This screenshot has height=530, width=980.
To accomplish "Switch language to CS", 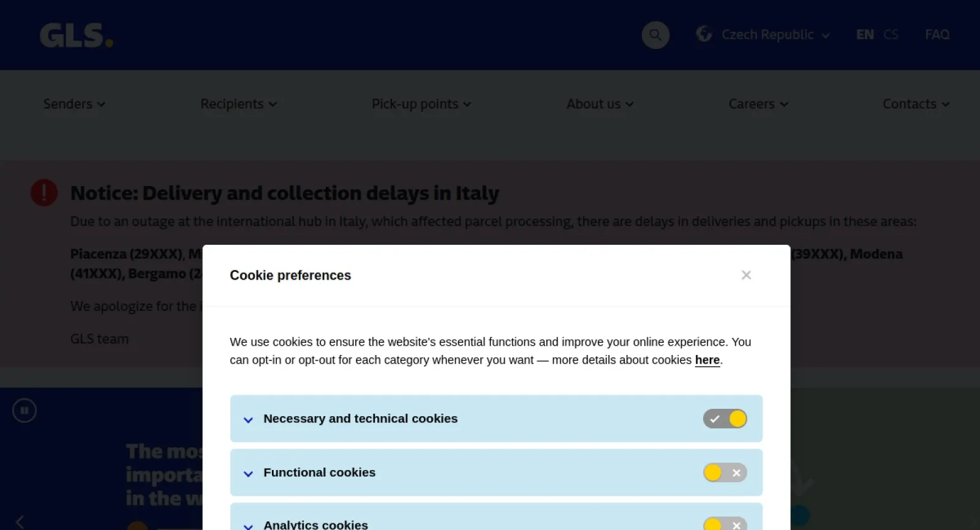I will 891,35.
